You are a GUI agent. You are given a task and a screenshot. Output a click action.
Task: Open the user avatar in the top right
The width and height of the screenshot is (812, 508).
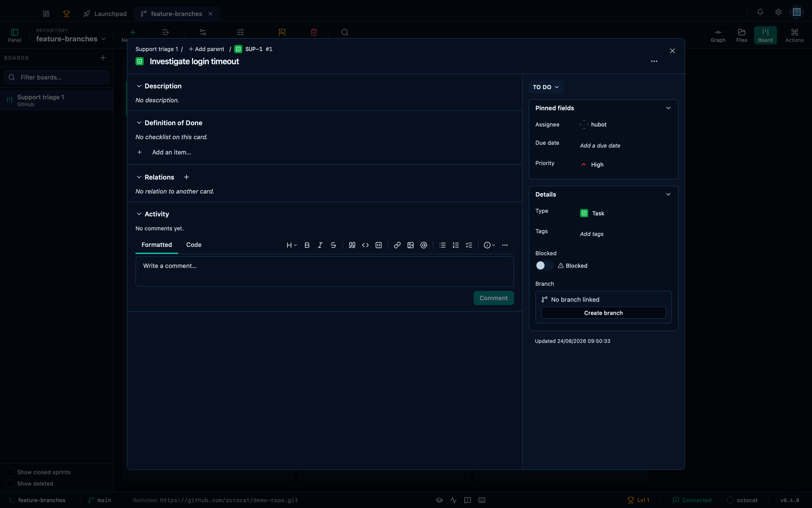797,12
